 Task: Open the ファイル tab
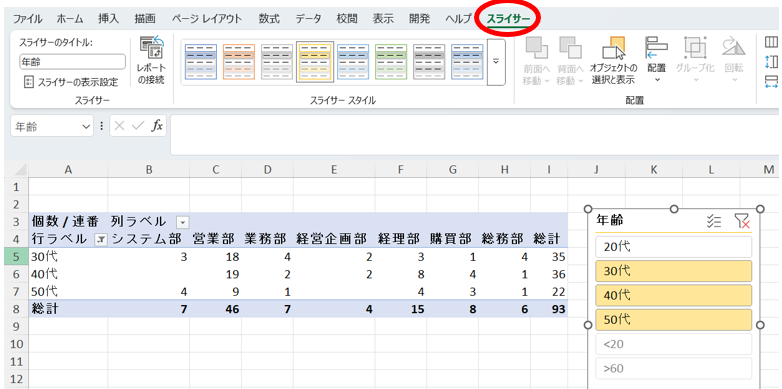coord(27,19)
